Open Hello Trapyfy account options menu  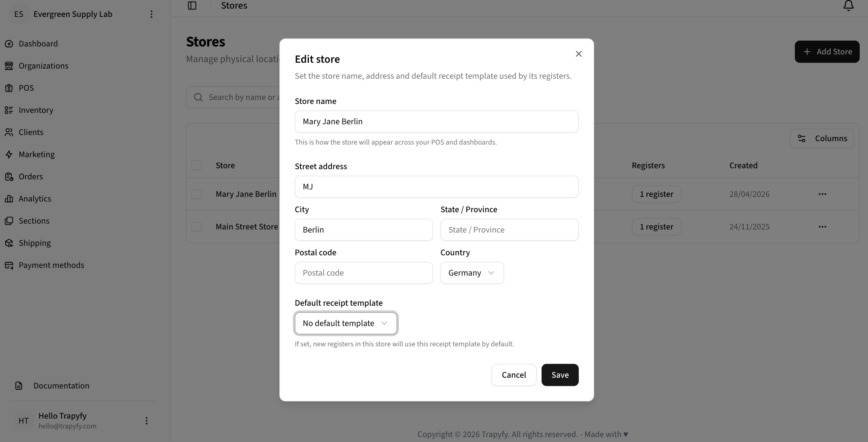coord(146,421)
